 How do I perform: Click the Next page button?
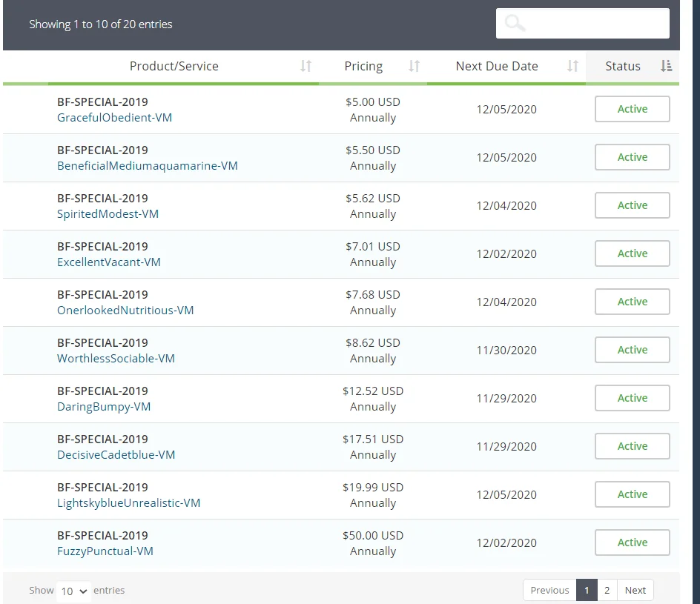pos(635,590)
